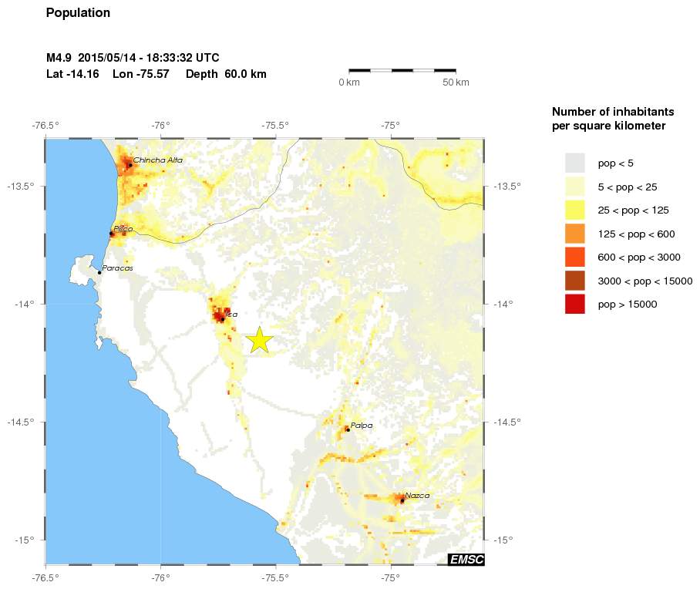
Task: Pick the gray 'pop < 5' legend swatch
Action: click(575, 163)
